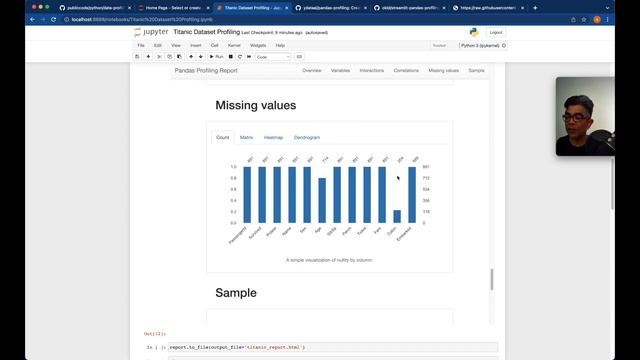Restart kernel and rerun notebook with the fast-forward icon
640x360 pixels.
tap(249, 57)
